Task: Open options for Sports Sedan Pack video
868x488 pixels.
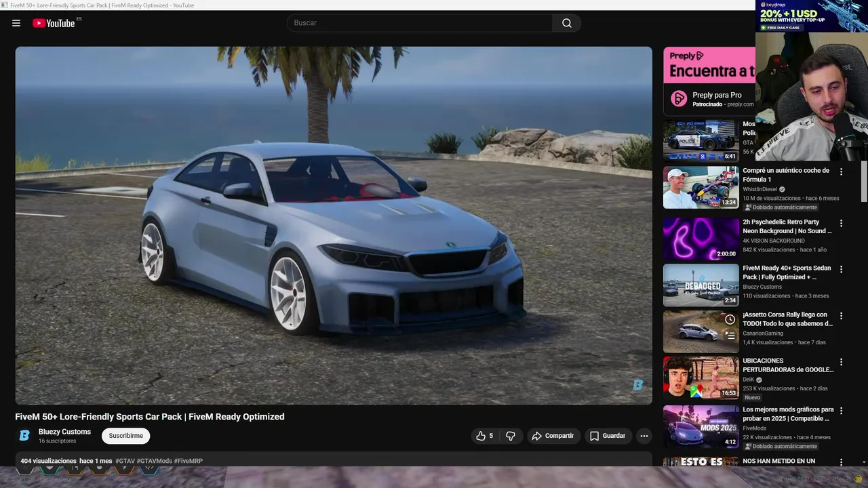Action: pos(842,270)
